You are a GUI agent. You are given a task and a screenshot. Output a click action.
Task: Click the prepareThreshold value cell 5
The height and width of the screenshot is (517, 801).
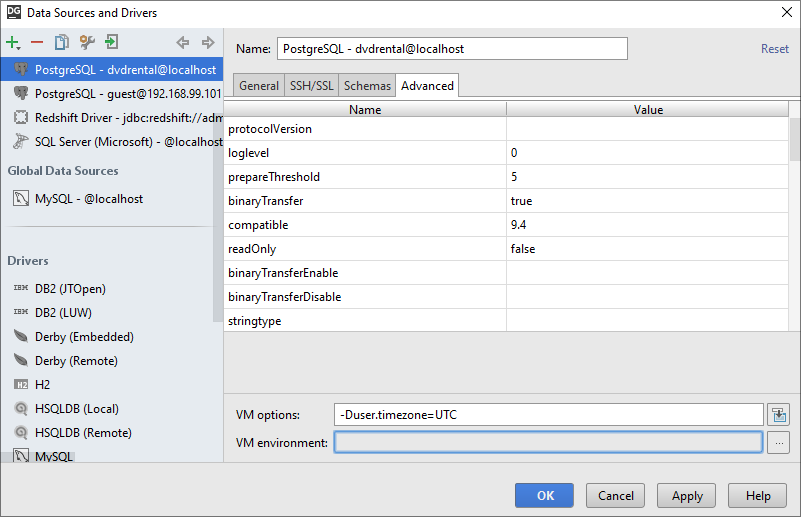647,177
